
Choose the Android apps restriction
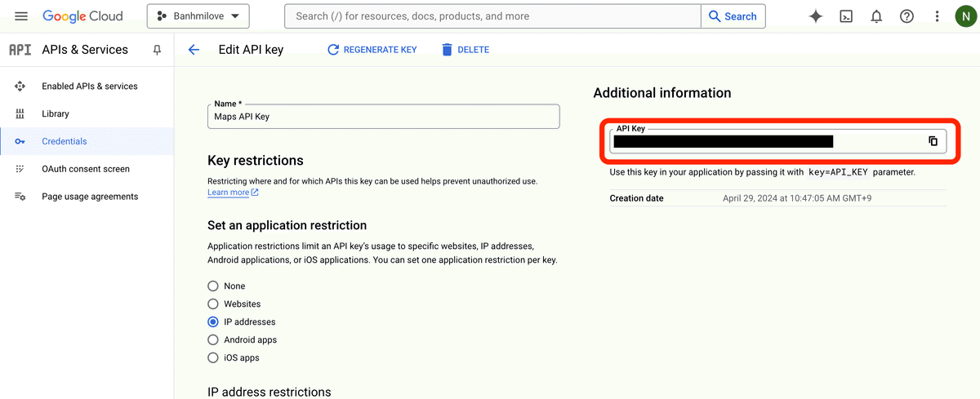(213, 340)
